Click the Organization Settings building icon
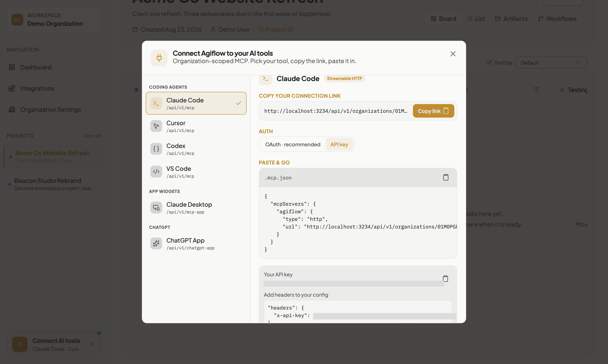The height and width of the screenshot is (364, 608). point(12,109)
